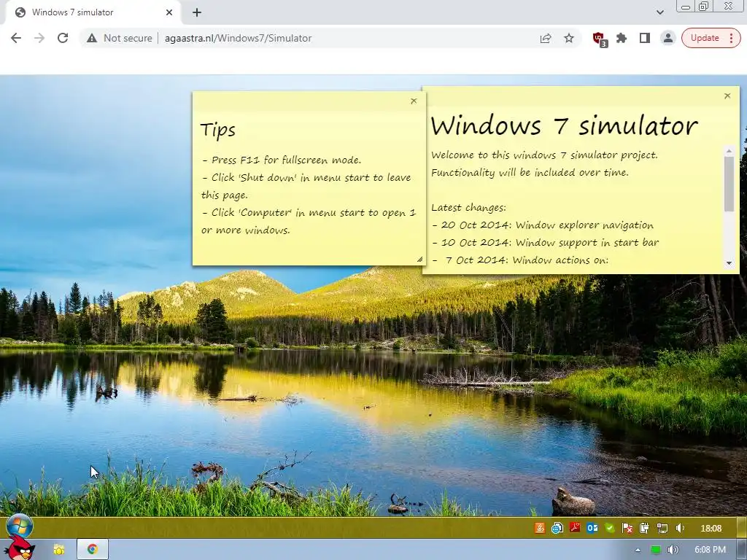The width and height of the screenshot is (747, 560).
Task: Click scroll-down arrow on simulator note
Action: coord(729,262)
